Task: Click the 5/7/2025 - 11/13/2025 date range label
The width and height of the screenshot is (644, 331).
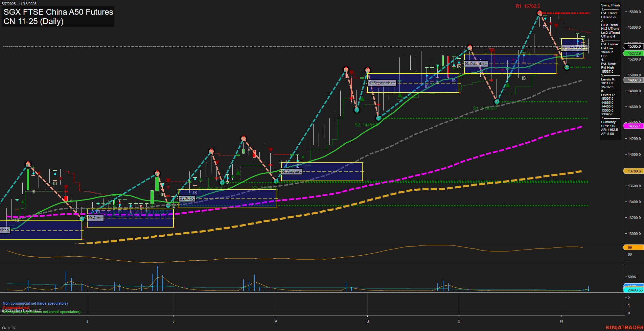Action: click(x=19, y=4)
